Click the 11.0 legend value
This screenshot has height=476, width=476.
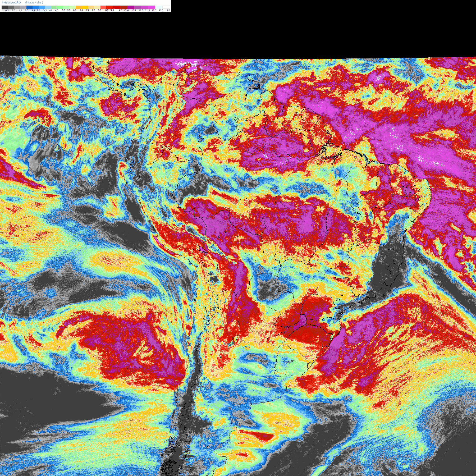[x=141, y=10]
